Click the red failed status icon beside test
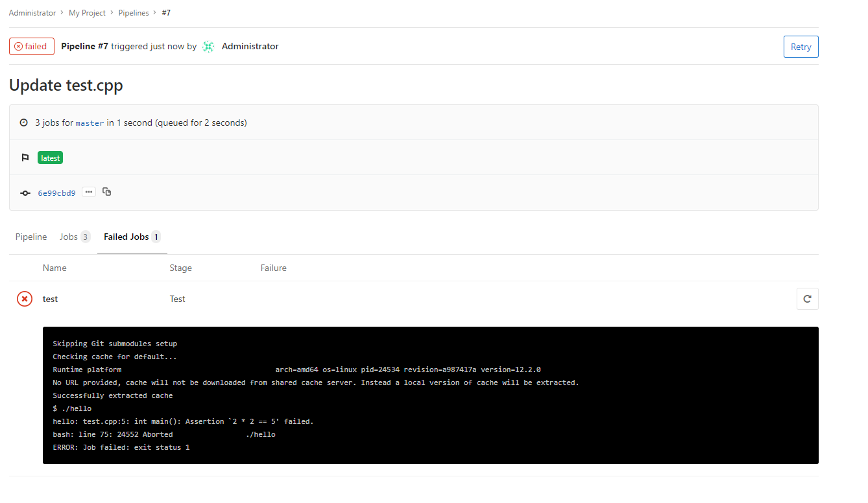This screenshot has width=868, height=503. [x=24, y=299]
